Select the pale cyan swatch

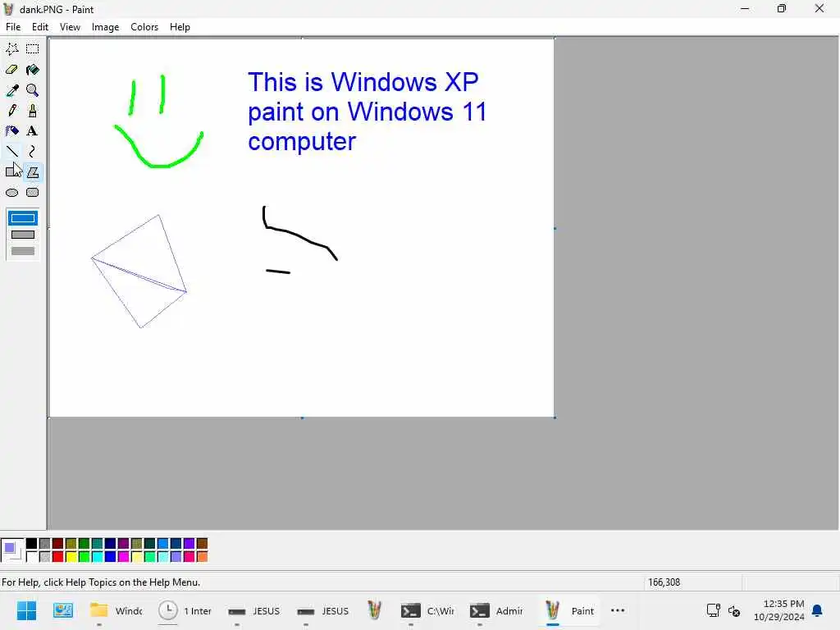point(163,557)
